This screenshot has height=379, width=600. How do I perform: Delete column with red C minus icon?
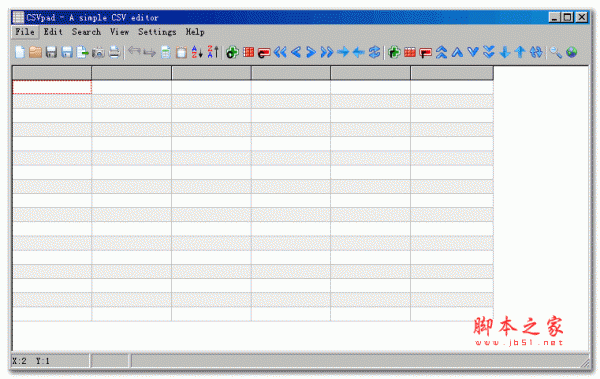(x=264, y=52)
